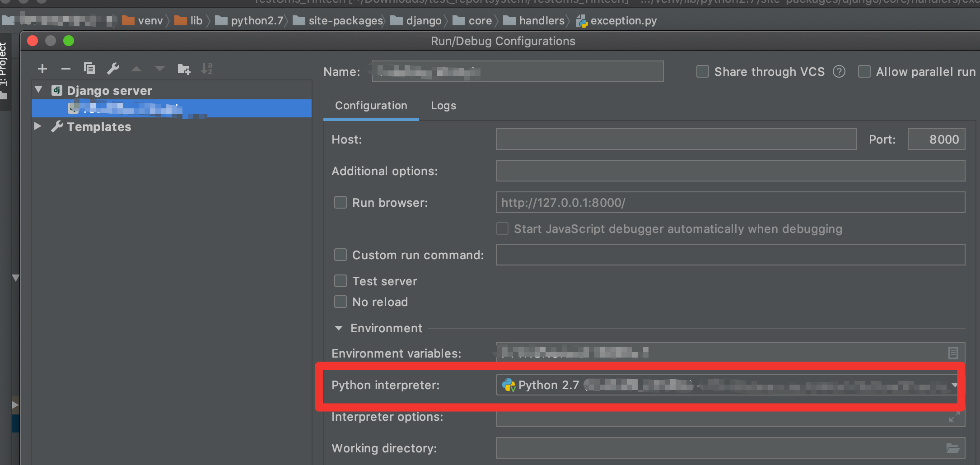Browse for a working directory via folder icon
The height and width of the screenshot is (465, 980).
(953, 448)
